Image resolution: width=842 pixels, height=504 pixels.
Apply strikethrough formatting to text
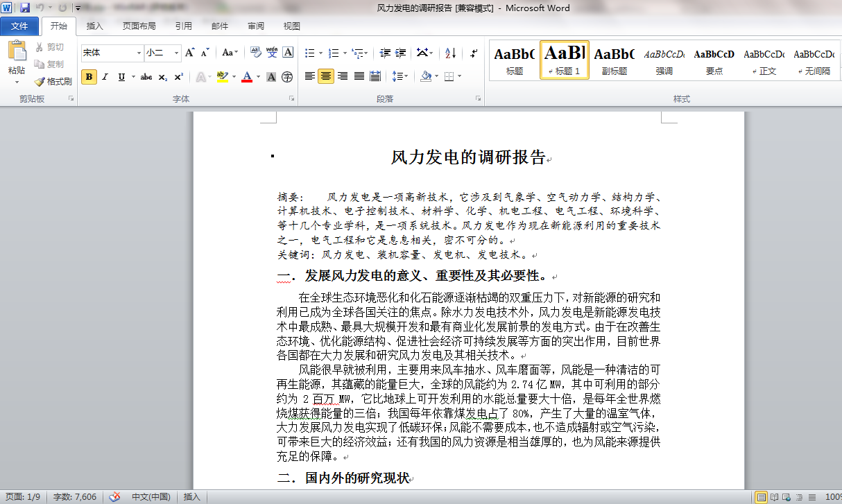click(146, 77)
